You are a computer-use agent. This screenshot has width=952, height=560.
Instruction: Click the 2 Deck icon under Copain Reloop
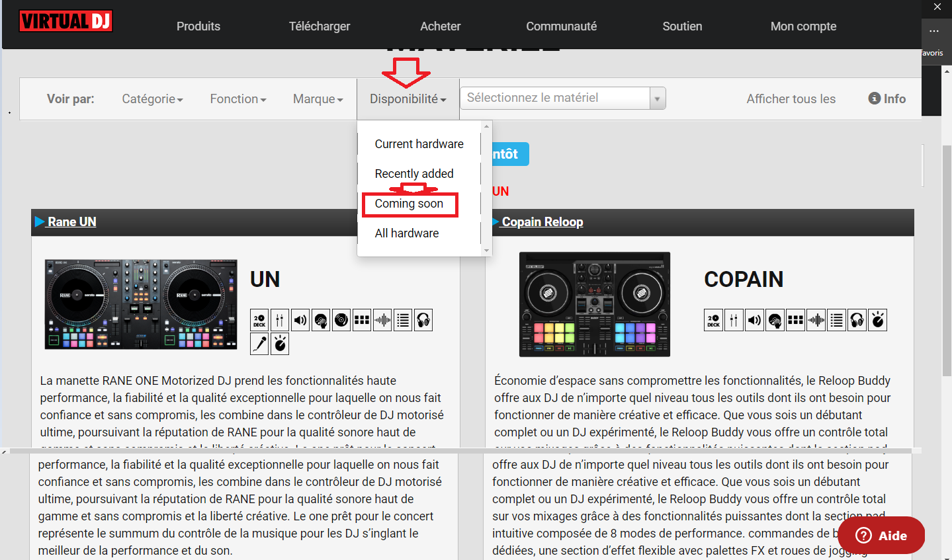pos(713,321)
